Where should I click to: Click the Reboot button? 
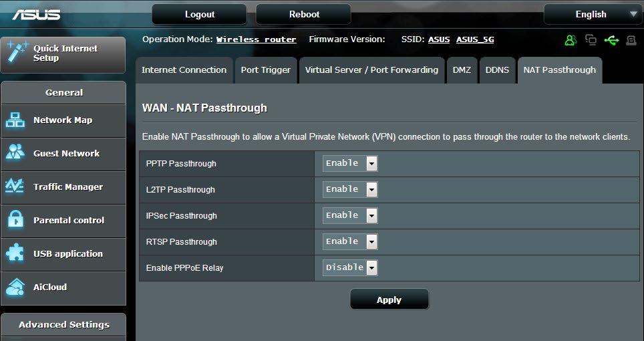304,15
